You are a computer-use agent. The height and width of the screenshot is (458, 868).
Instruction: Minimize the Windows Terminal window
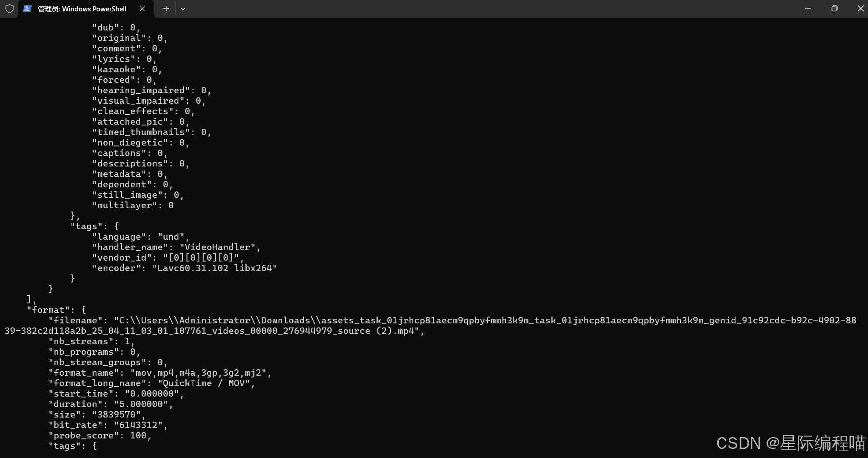click(x=808, y=8)
